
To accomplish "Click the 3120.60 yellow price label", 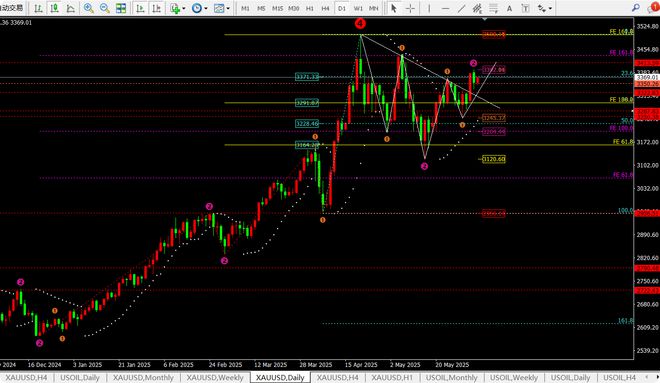I will click(493, 159).
